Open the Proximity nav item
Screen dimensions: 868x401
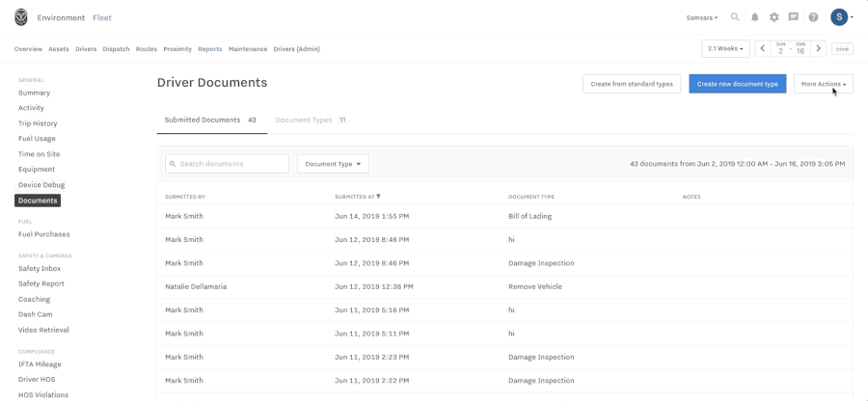177,48
